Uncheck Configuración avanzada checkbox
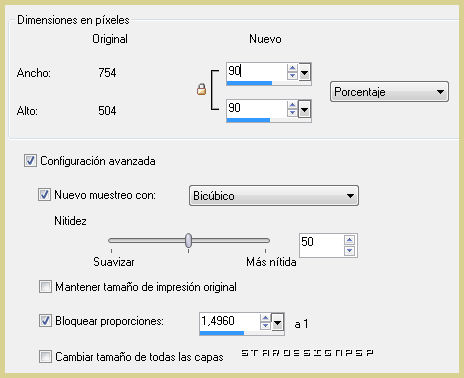464x378 pixels. [30, 161]
